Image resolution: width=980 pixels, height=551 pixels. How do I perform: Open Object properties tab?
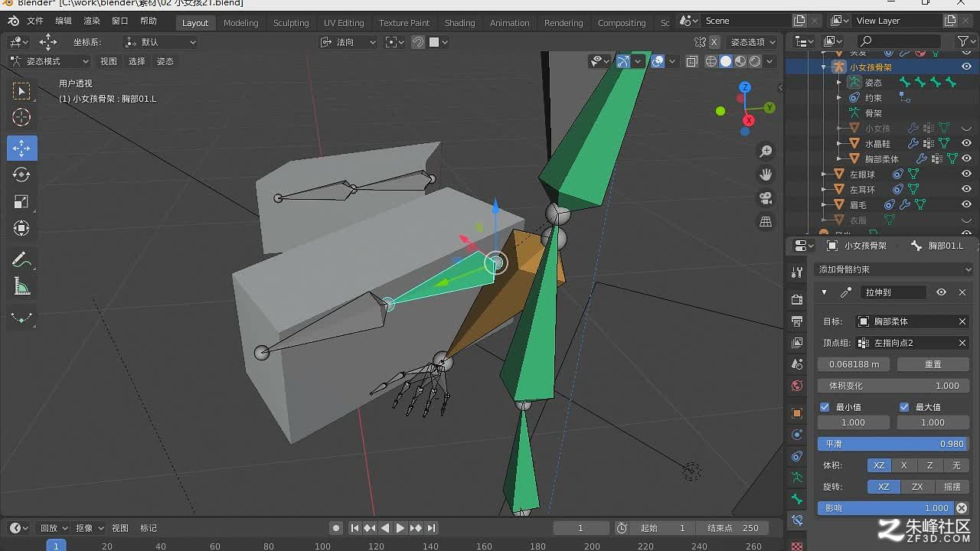click(x=797, y=413)
